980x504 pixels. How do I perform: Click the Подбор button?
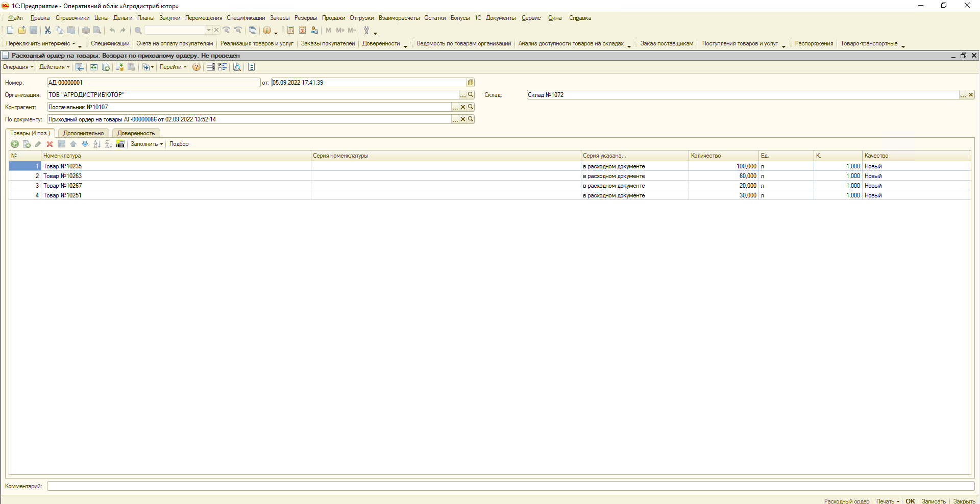click(179, 144)
